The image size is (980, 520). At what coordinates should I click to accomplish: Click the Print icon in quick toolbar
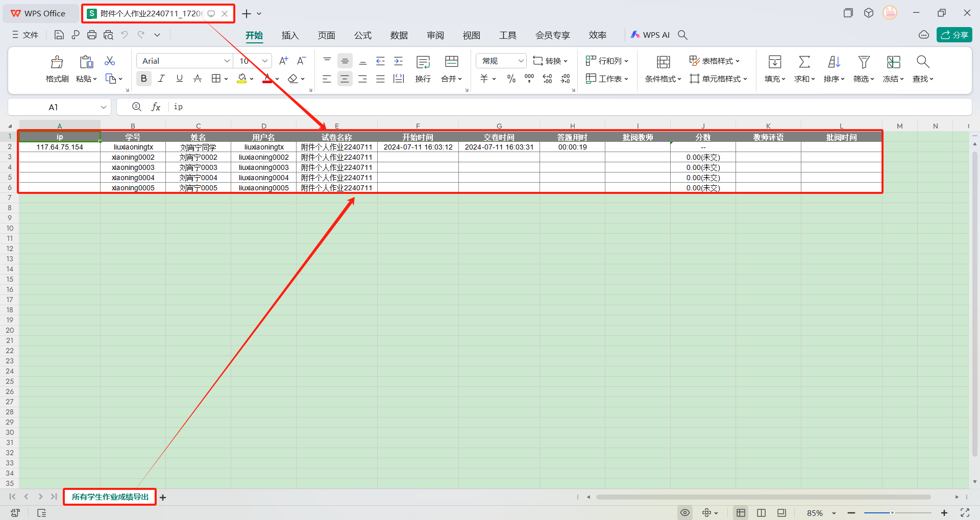click(92, 35)
